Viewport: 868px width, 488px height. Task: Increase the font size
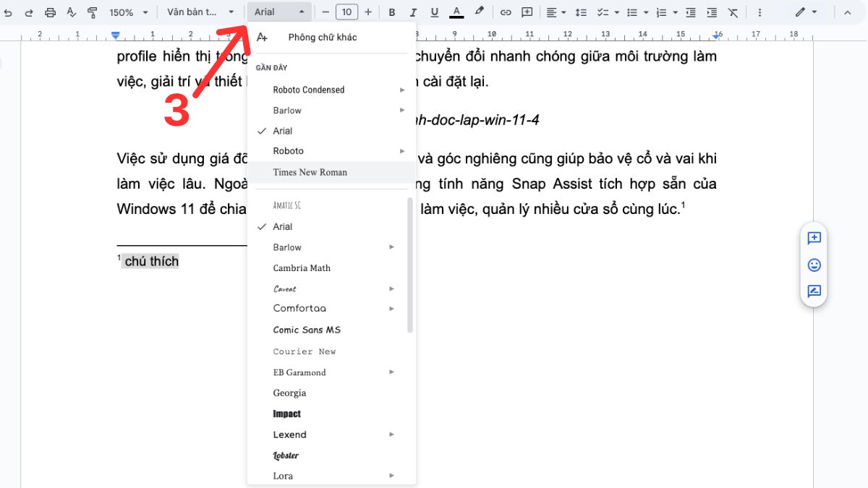(x=368, y=12)
